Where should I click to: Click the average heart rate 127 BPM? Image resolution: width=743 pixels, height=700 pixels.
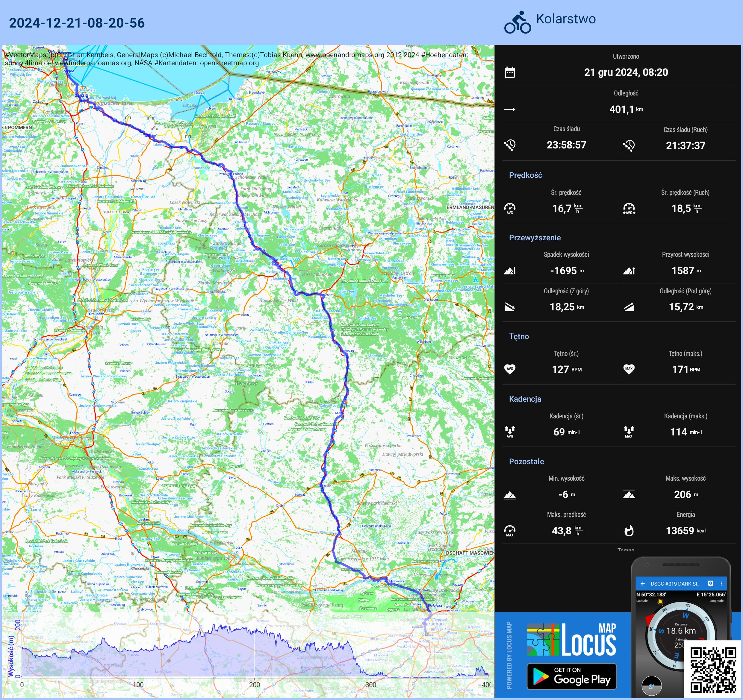tap(567, 369)
